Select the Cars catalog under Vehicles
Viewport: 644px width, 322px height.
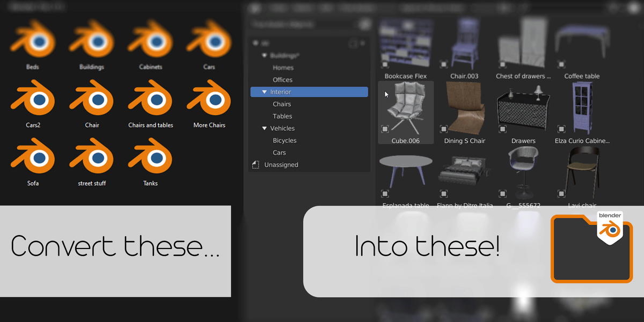tap(279, 153)
